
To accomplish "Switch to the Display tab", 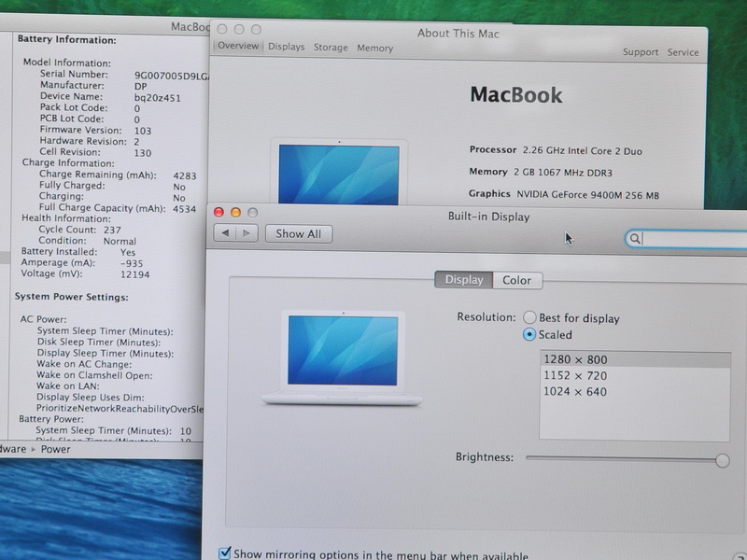I will (x=464, y=279).
